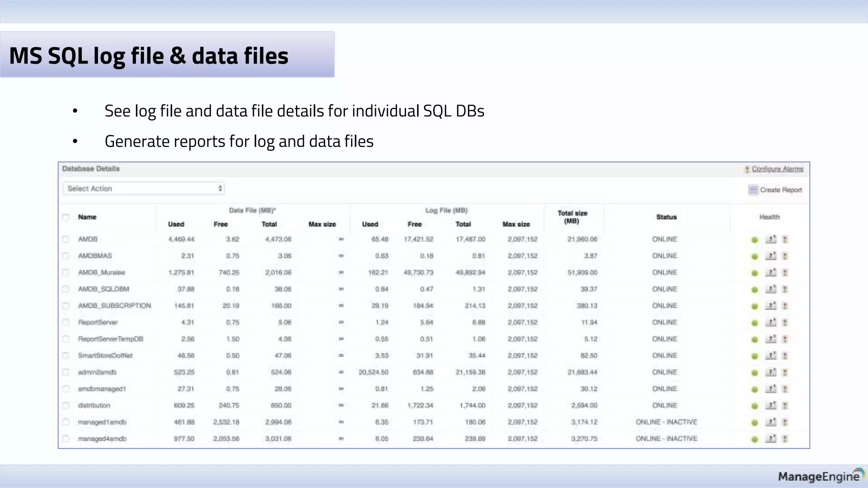Click the AMDB_SUBSCRIPTION database name

point(114,305)
